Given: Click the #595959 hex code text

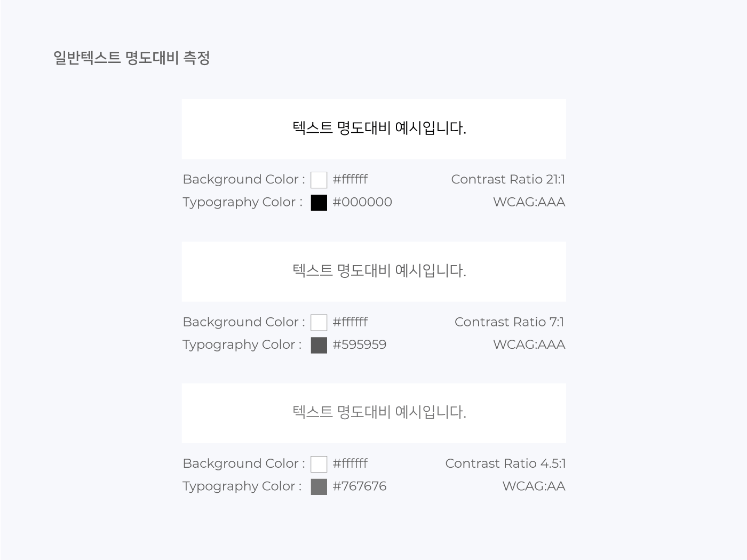Looking at the screenshot, I should (360, 345).
